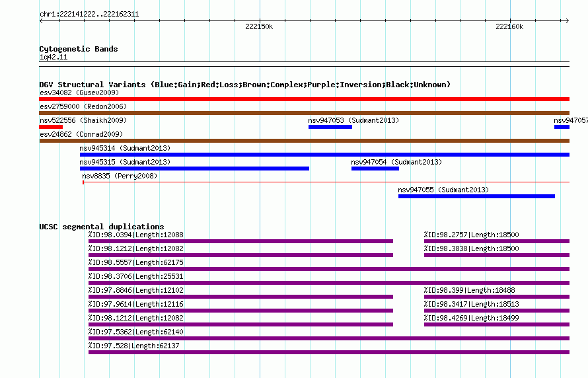Select duplication %ID:98.3706|Length:25531 label

coord(135,276)
